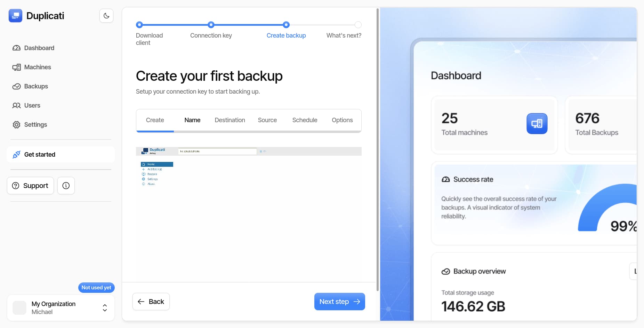This screenshot has height=328, width=644.
Task: Click the vertical scrollbar of wizard panel
Action: (x=378, y=150)
